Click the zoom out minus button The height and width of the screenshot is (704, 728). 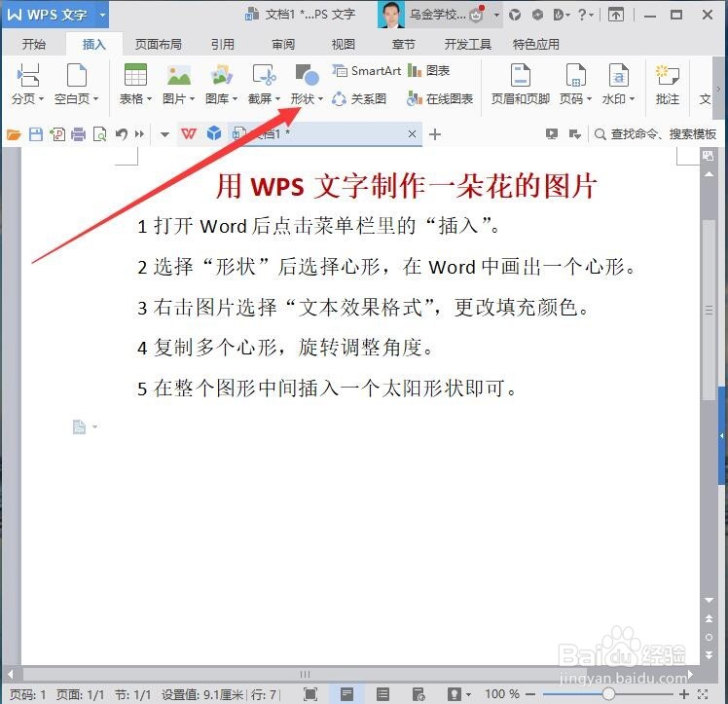(x=530, y=694)
